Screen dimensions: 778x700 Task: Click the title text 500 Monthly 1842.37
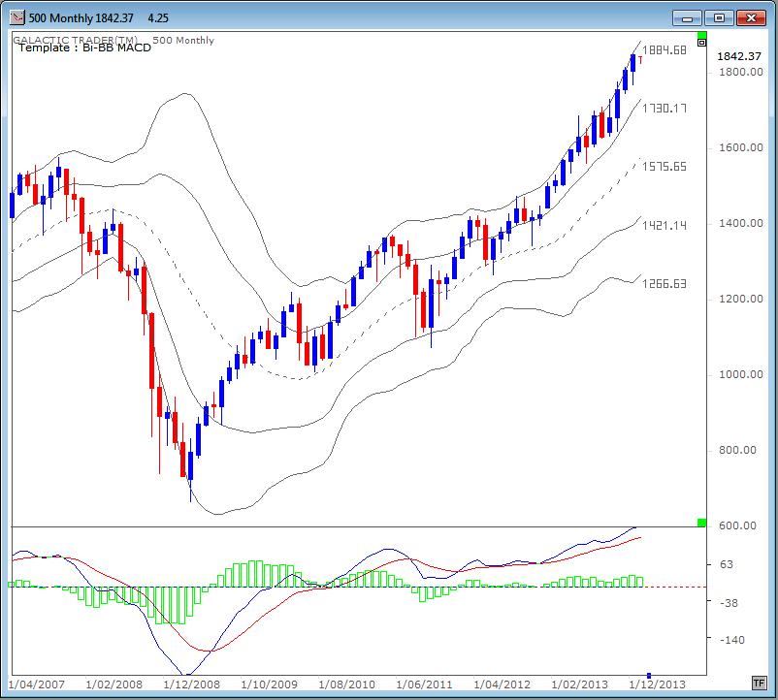pos(81,18)
